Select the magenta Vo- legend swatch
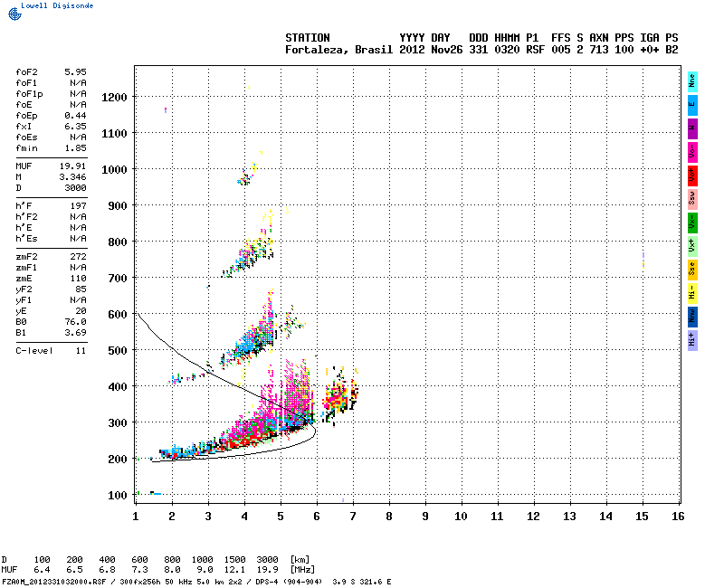Image resolution: width=724 pixels, height=588 pixels. point(692,152)
